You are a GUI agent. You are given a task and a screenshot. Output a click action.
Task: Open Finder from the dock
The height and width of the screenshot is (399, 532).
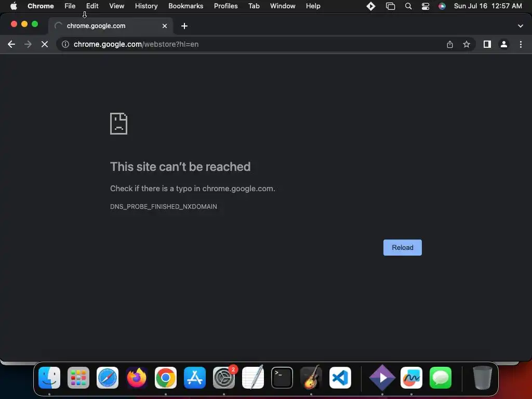click(x=49, y=378)
